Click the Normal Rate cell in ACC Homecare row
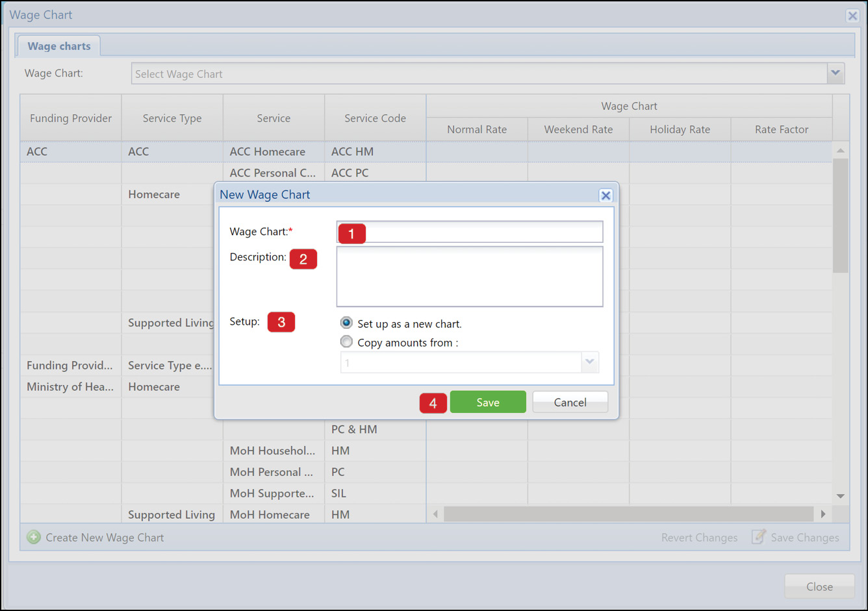The width and height of the screenshot is (868, 611). [x=477, y=151]
